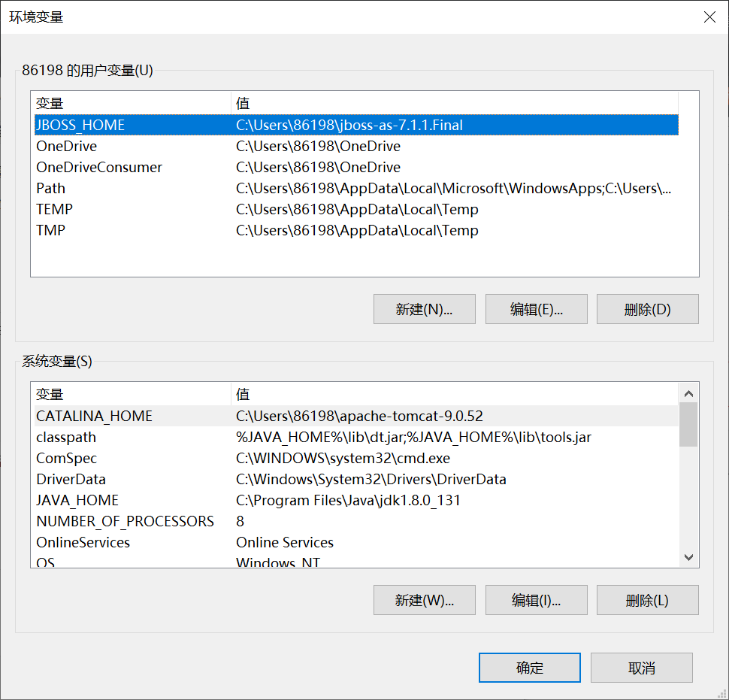
Task: Click 新建(N)... under user variables
Action: click(x=424, y=309)
